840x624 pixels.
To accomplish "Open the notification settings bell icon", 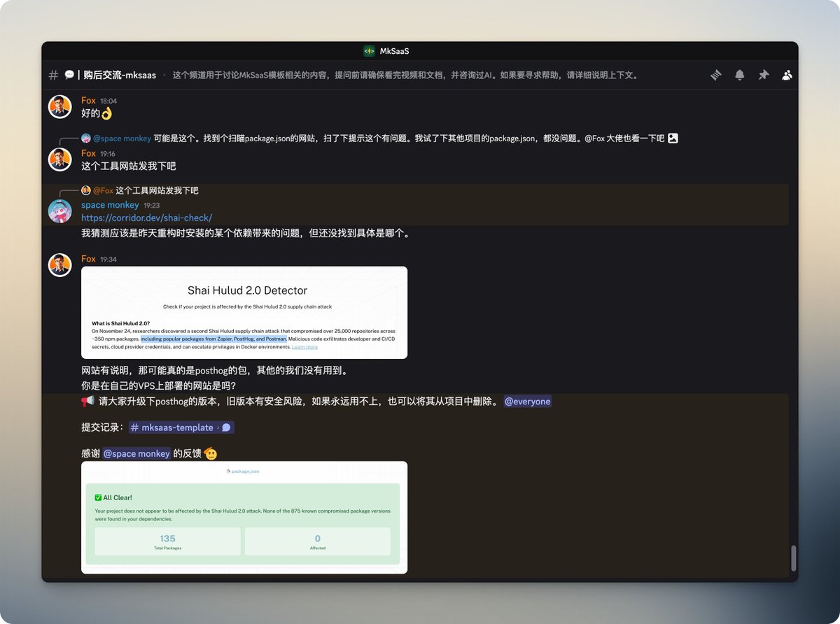I will click(740, 75).
